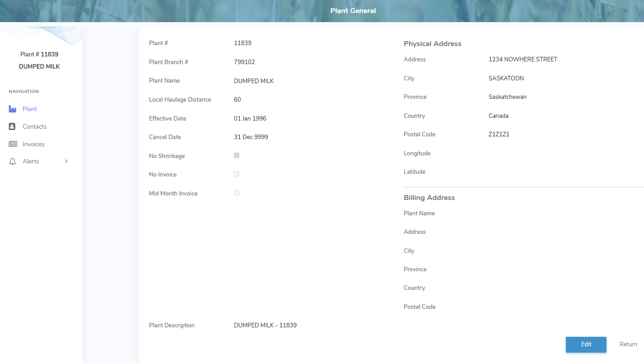Viewport: 644px width, 363px height.
Task: Click the DUMPED MILK sidebar heading
Action: (39, 66)
